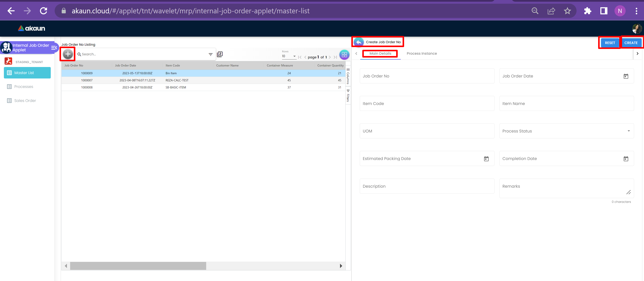This screenshot has width=644, height=281.
Task: Toggle the Columns side panel
Action: point(348,76)
